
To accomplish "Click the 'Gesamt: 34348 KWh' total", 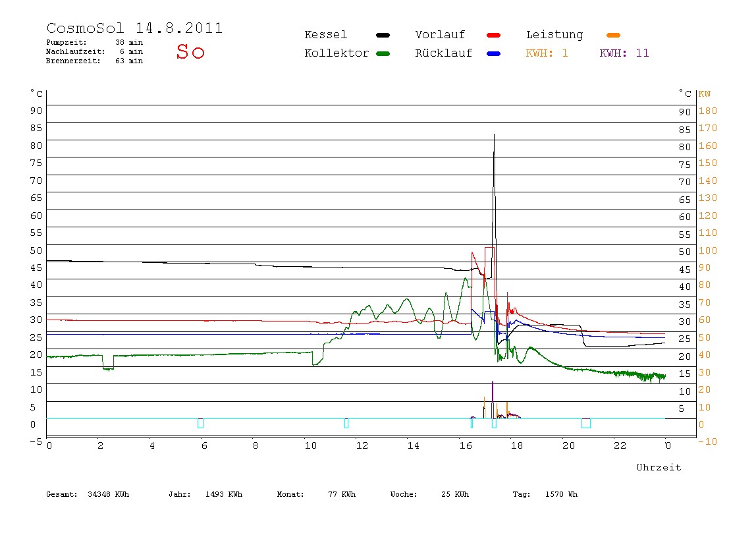I will click(88, 494).
